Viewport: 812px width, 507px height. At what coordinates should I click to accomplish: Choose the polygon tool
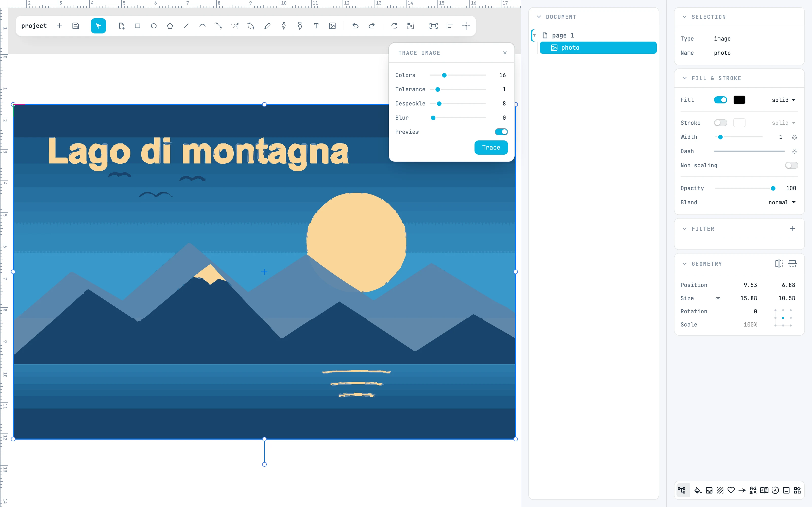[170, 26]
